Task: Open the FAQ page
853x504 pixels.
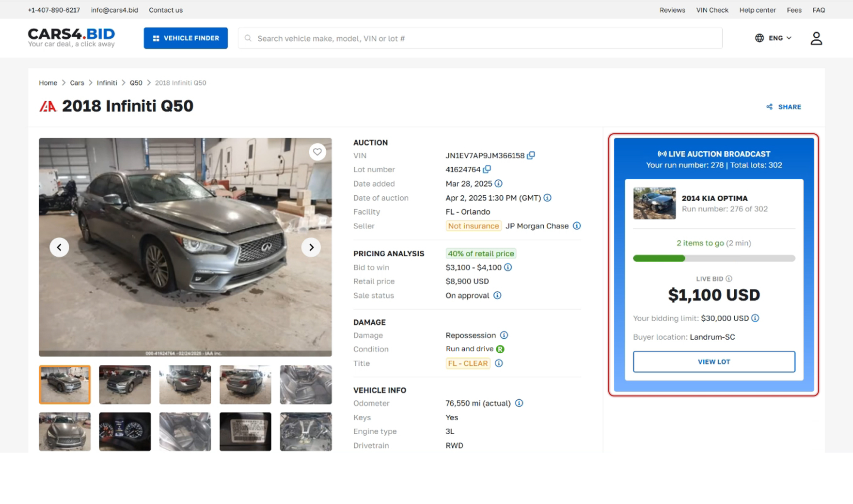Action: tap(819, 10)
